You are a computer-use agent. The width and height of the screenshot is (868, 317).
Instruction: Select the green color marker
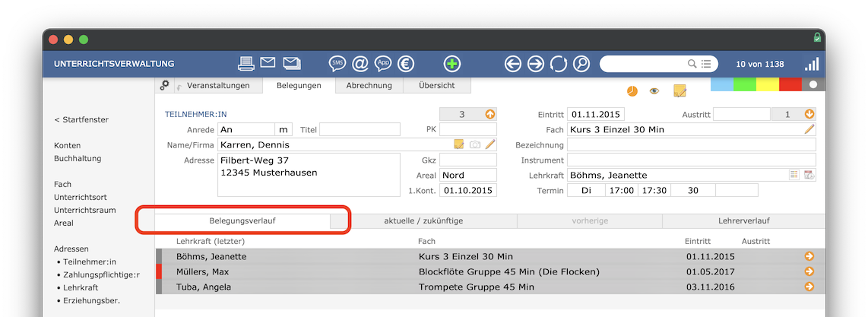pos(745,84)
